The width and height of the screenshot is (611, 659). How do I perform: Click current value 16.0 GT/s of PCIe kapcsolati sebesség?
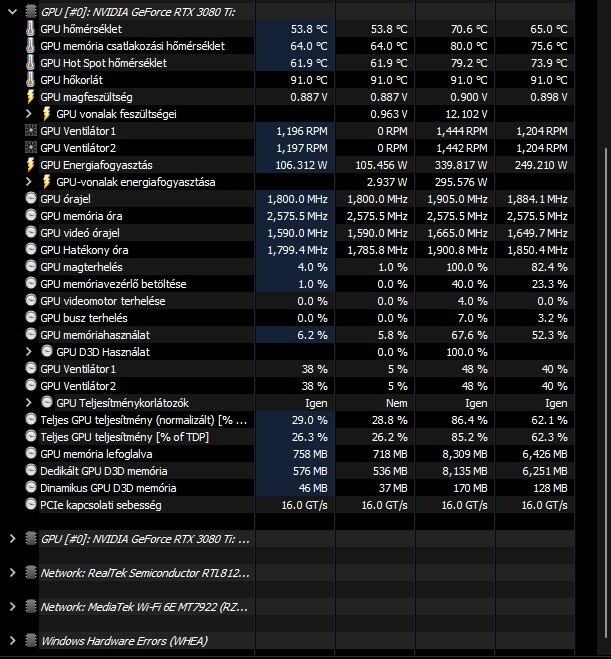point(304,505)
